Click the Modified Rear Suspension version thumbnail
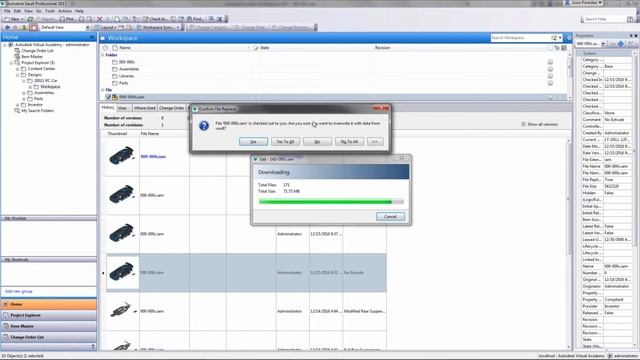 pyautogui.click(x=122, y=311)
